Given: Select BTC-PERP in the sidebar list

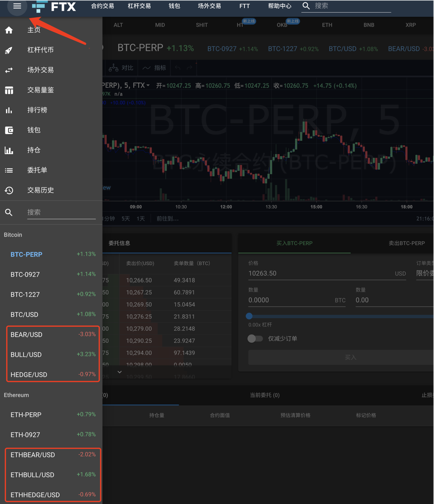Looking at the screenshot, I should click(51, 254).
